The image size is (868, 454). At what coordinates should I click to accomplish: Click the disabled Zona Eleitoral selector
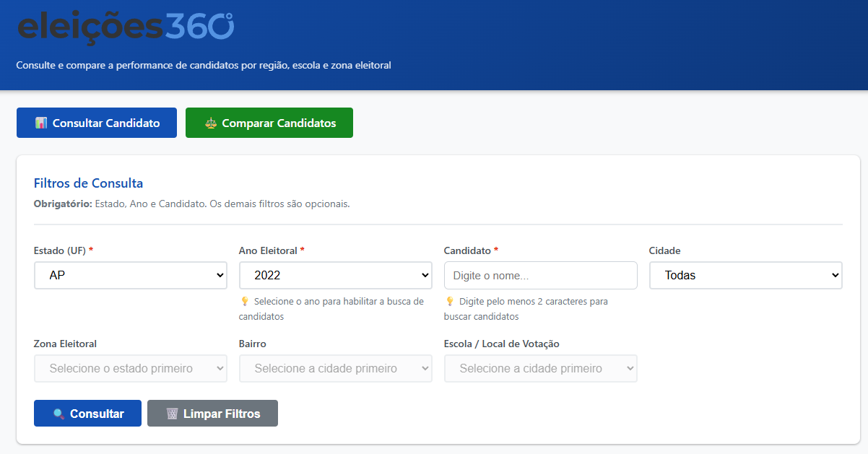coord(130,368)
